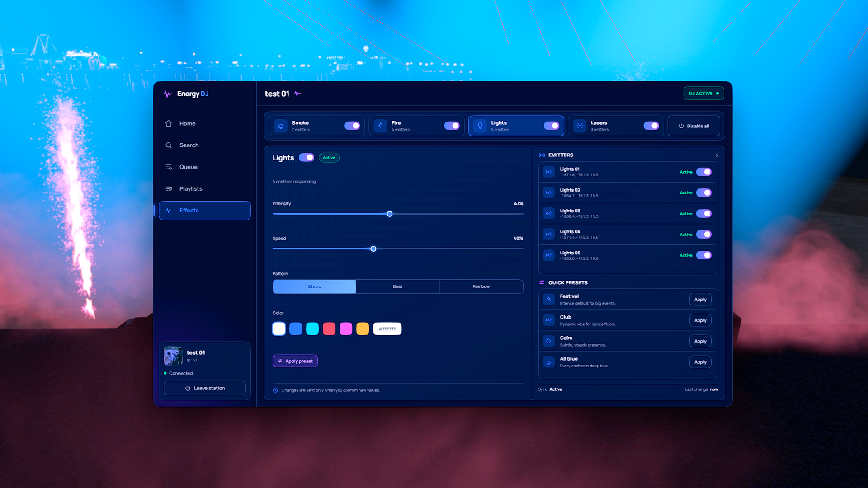Click the DJ ACTIVE status badge
Image resolution: width=868 pixels, height=488 pixels.
[703, 94]
